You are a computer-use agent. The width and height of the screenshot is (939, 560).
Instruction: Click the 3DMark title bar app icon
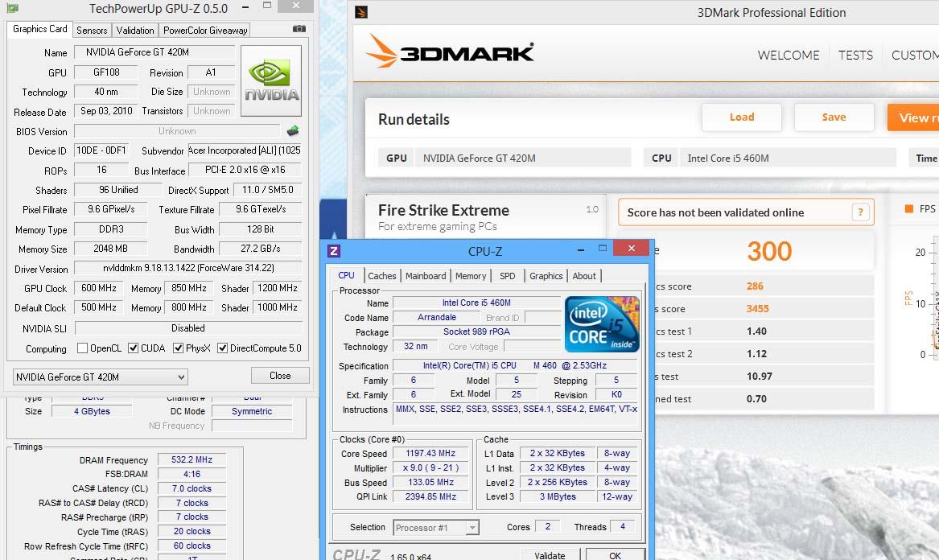(x=361, y=12)
